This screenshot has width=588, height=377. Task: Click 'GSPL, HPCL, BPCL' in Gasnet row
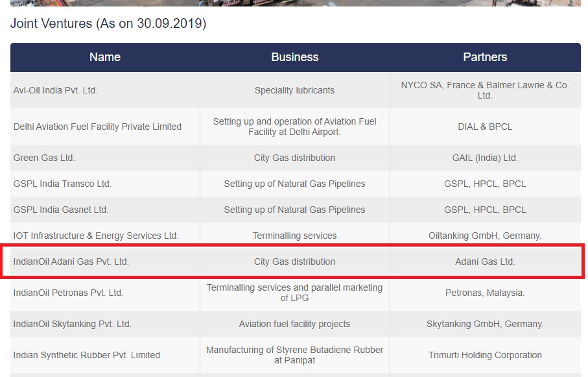pos(486,210)
